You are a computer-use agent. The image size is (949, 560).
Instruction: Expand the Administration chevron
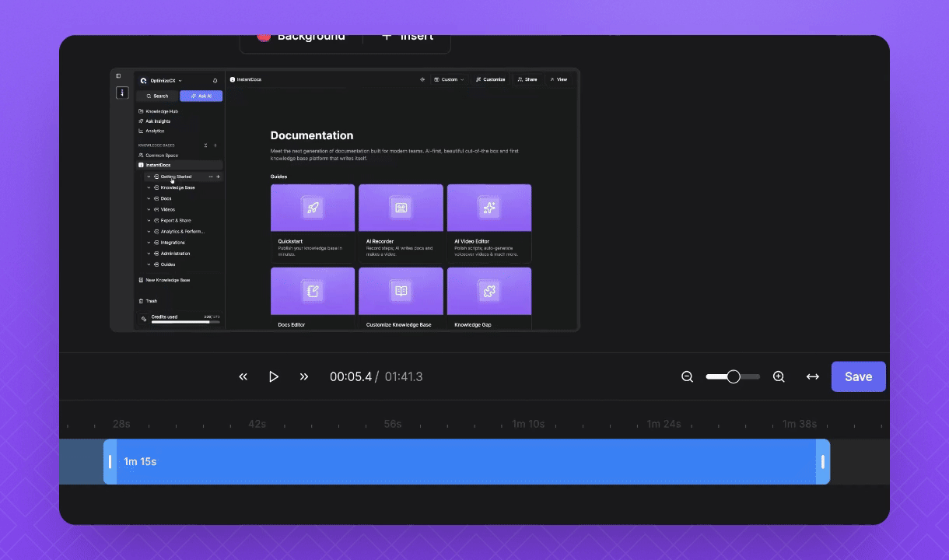click(149, 254)
